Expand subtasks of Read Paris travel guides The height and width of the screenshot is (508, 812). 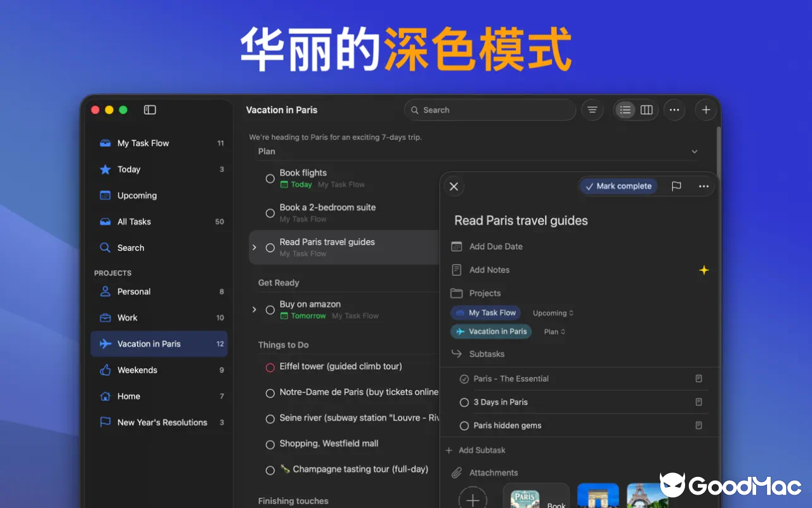254,247
